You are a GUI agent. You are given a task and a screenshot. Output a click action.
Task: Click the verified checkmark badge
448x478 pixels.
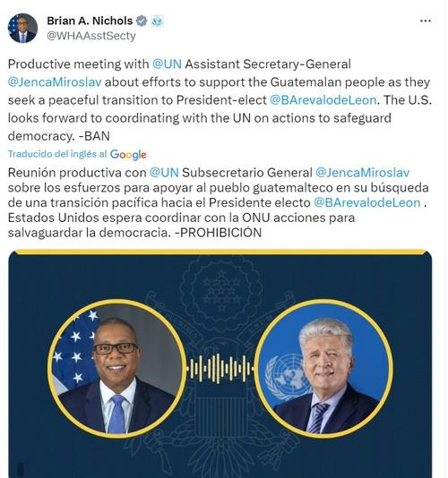[x=142, y=21]
